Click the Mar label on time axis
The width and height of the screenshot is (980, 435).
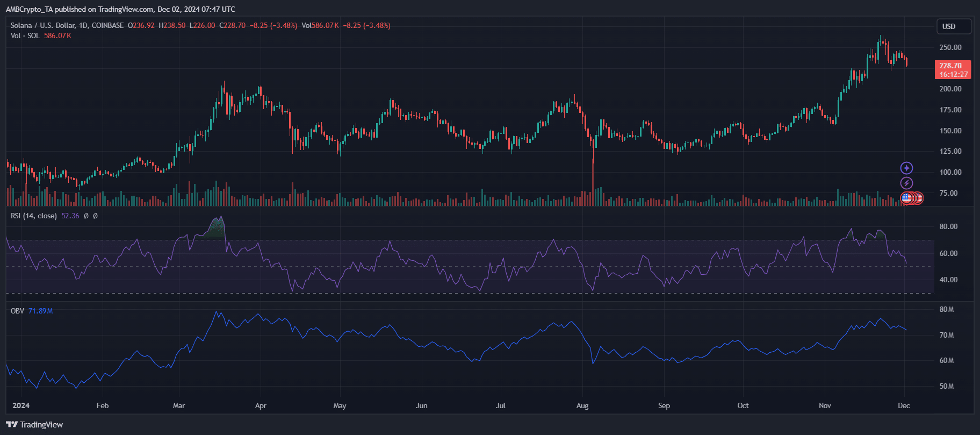[179, 405]
